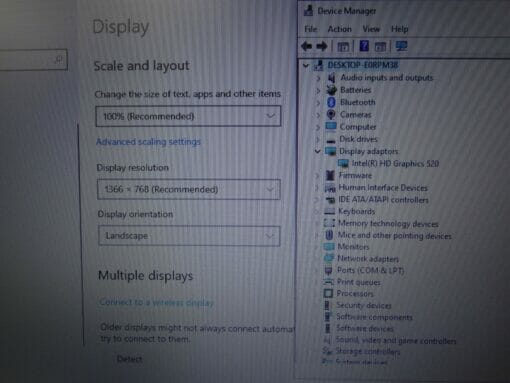The width and height of the screenshot is (510, 383).
Task: Click the Back arrow in Device Manager toolbar
Action: (x=307, y=46)
